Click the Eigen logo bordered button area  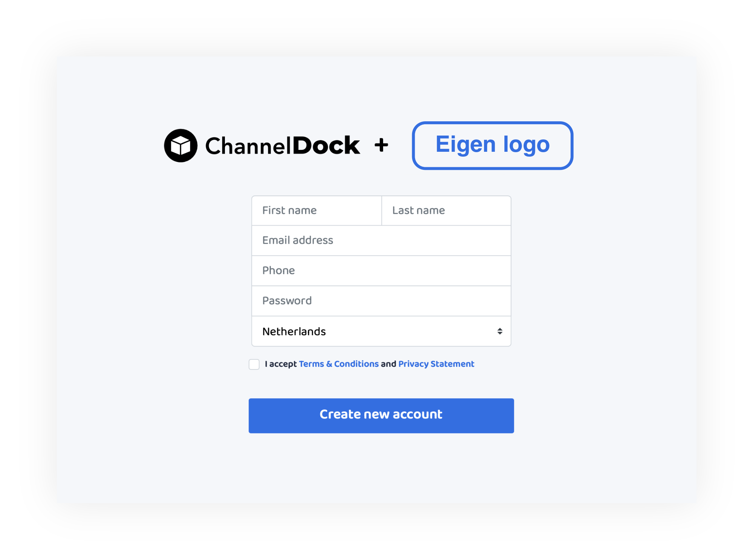[x=493, y=145]
